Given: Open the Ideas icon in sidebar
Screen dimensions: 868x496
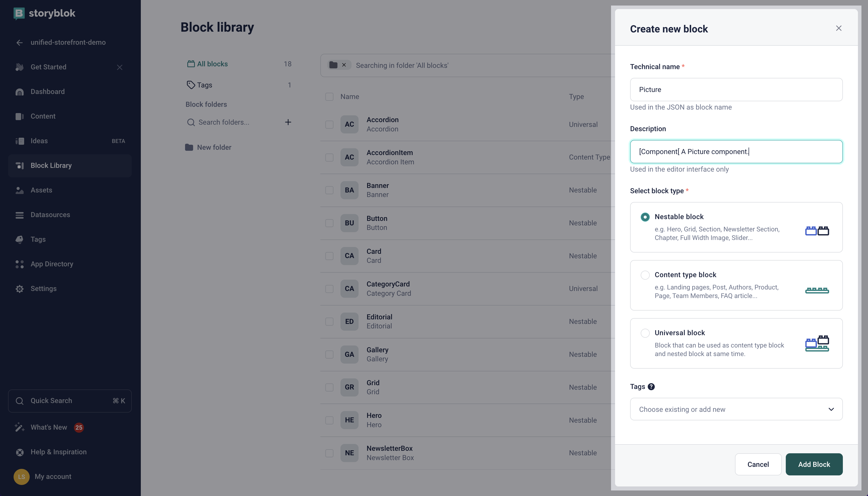Looking at the screenshot, I should (19, 141).
